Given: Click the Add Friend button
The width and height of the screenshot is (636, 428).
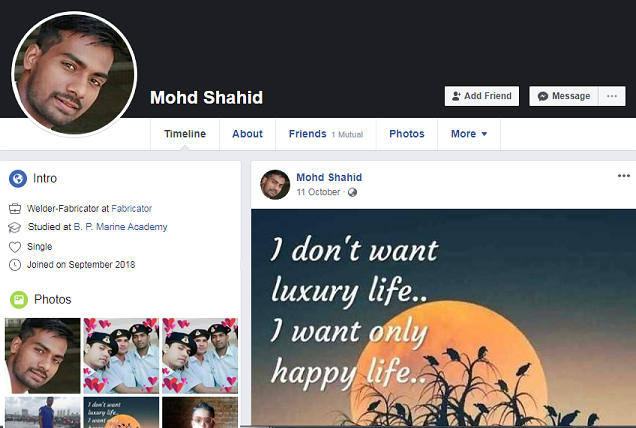Looking at the screenshot, I should click(x=481, y=96).
